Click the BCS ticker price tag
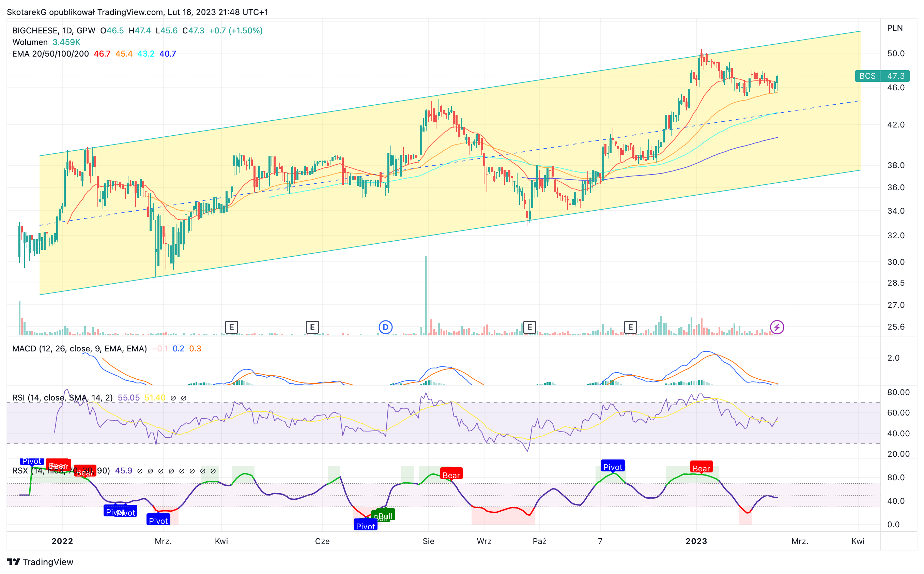Screen dimensions: 924x574 click(867, 76)
